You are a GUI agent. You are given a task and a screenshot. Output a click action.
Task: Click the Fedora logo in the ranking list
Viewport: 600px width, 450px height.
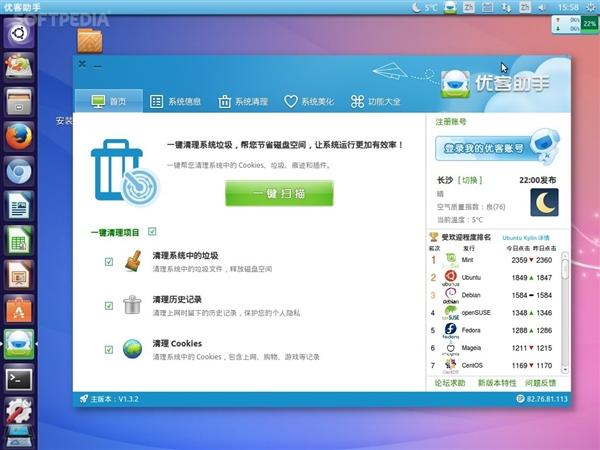[x=451, y=331]
